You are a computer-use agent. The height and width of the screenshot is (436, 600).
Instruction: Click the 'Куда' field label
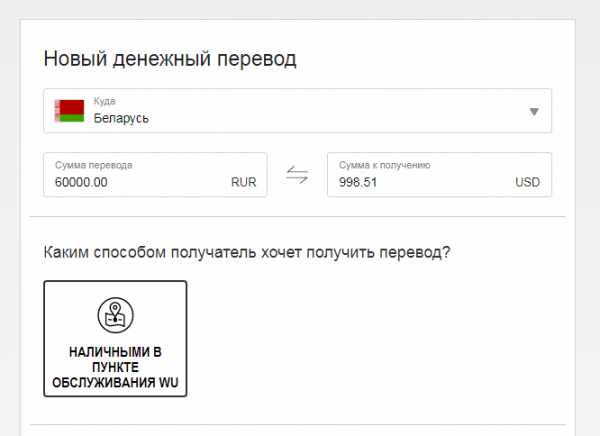(104, 102)
